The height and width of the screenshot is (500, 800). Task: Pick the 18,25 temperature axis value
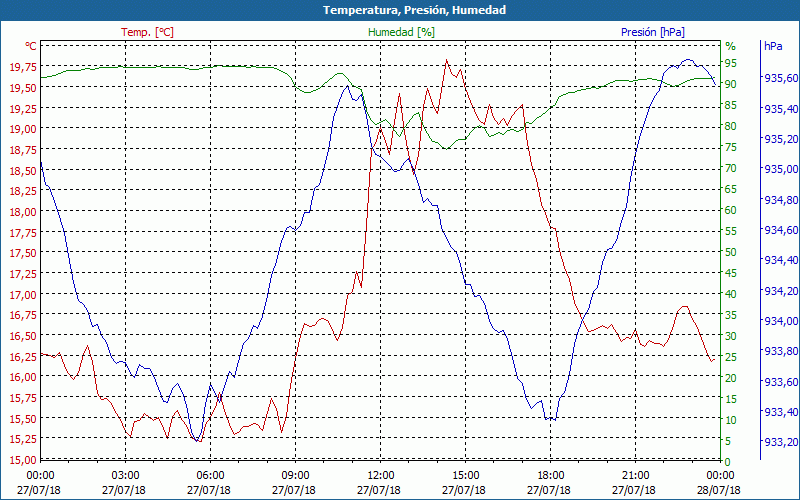coord(23,191)
